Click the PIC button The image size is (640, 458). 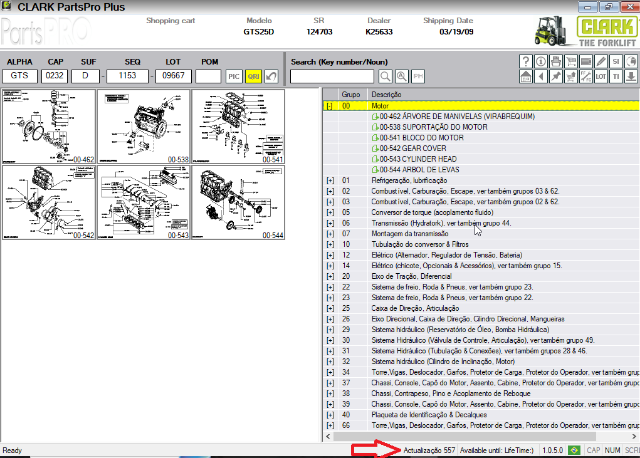234,76
